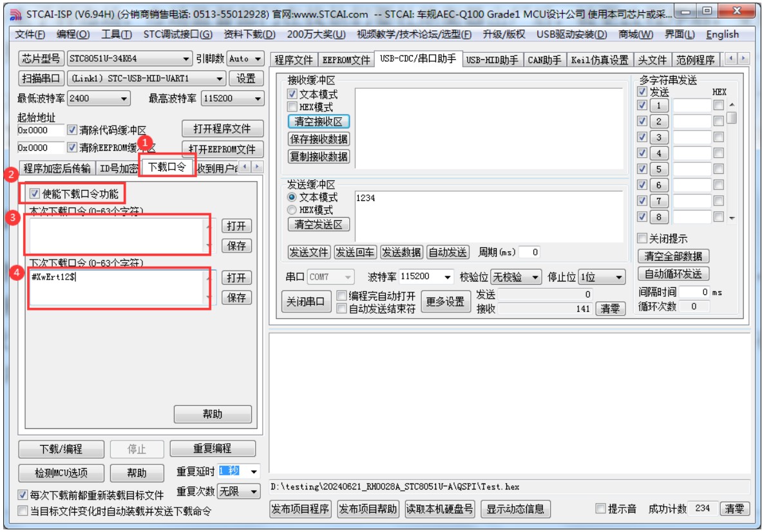The height and width of the screenshot is (532, 762).
Task: Click multi-string list scrollbar thumb
Action: [732, 118]
